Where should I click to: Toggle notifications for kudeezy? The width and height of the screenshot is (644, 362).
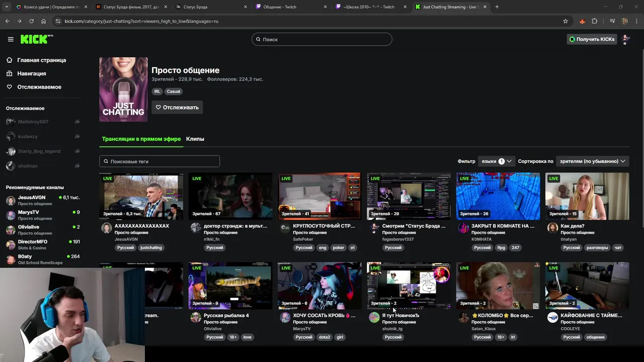(77, 136)
